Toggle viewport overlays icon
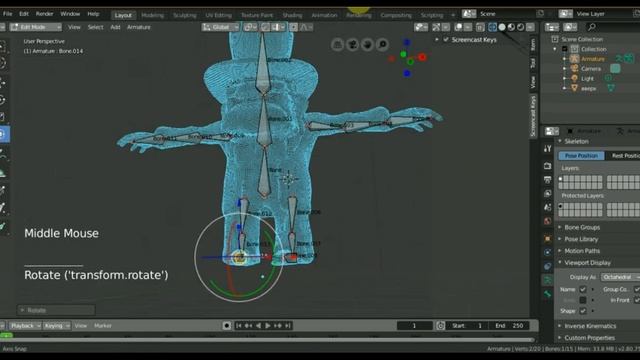This screenshot has height=360, width=640. 458,27
